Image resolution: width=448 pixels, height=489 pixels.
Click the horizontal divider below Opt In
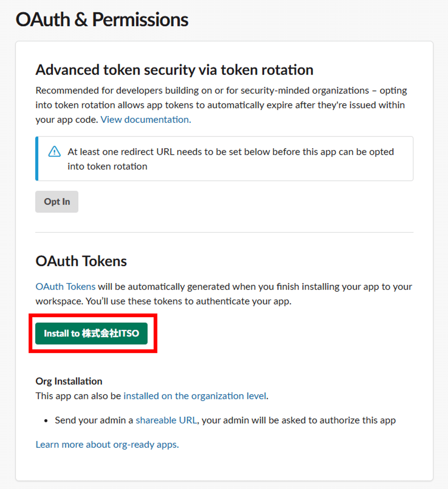pyautogui.click(x=224, y=232)
